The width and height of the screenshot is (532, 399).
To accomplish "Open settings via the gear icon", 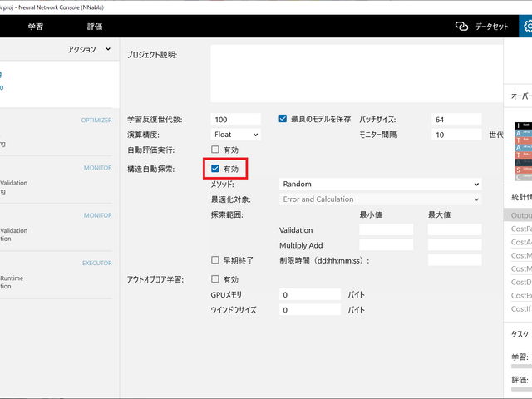I will (x=525, y=27).
